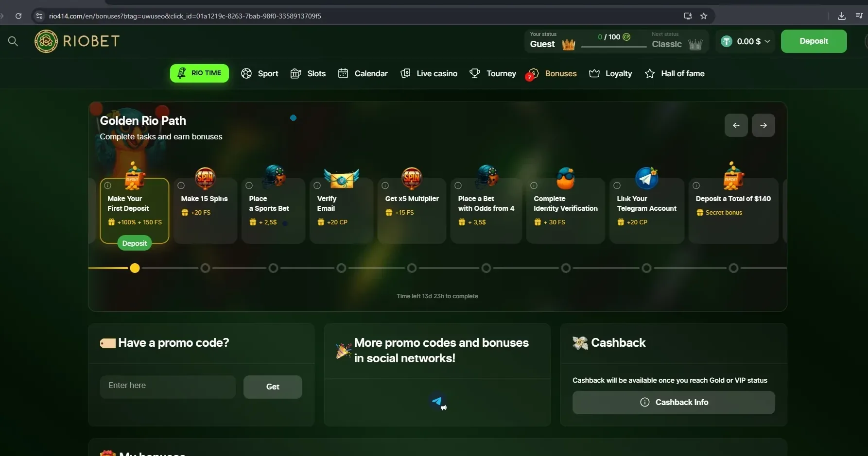Click the envelope icon on Verify Email card

pyautogui.click(x=342, y=178)
